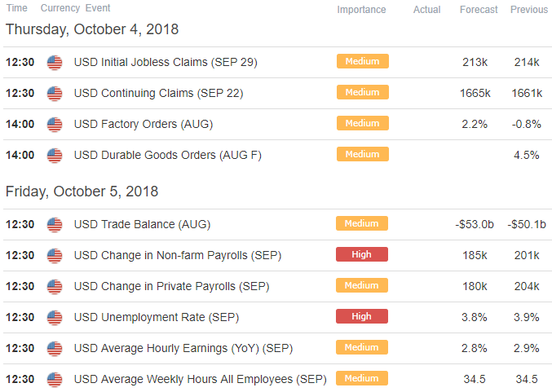Viewport: 552px width, 392px height.
Task: Click US flag beside Initial Jobless Claims
Action: click(55, 63)
